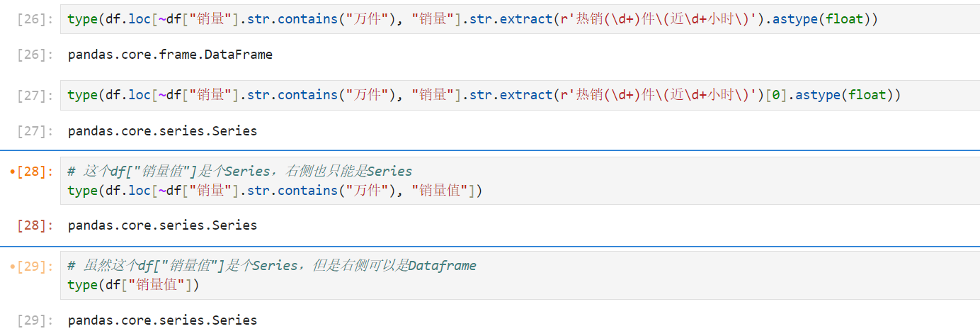980x336 pixels.
Task: Click the [0] index in cell 27 code
Action: 776,95
